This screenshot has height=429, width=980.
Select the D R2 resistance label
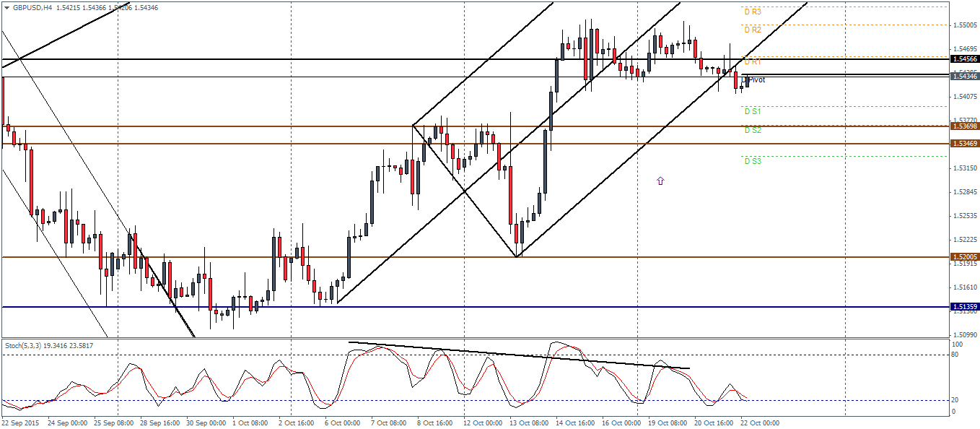click(x=752, y=30)
